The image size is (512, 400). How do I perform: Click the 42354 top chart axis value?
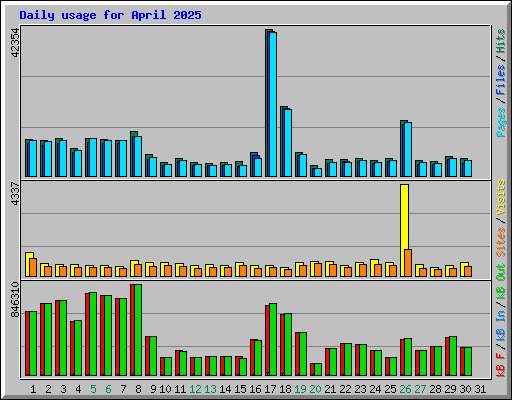(x=15, y=43)
